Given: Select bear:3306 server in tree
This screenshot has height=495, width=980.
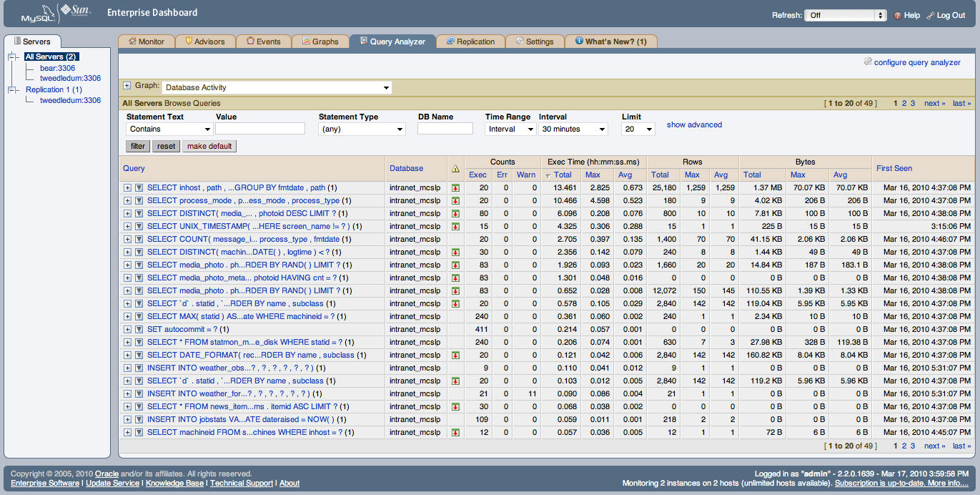Looking at the screenshot, I should click(x=57, y=68).
